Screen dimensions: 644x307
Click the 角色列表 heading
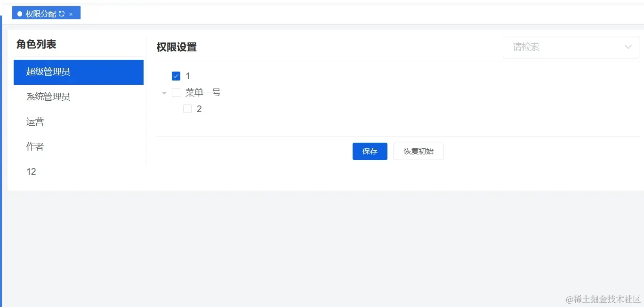[36, 44]
